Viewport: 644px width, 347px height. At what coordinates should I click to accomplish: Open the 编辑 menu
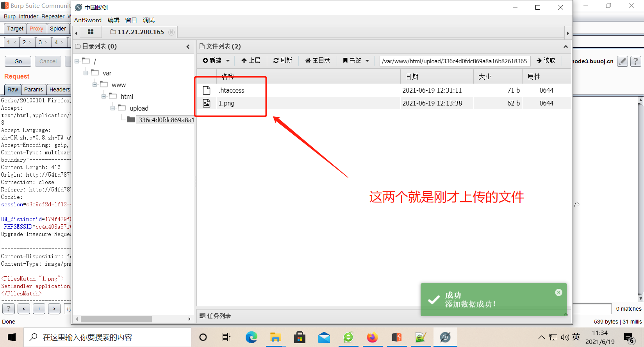[x=114, y=20]
